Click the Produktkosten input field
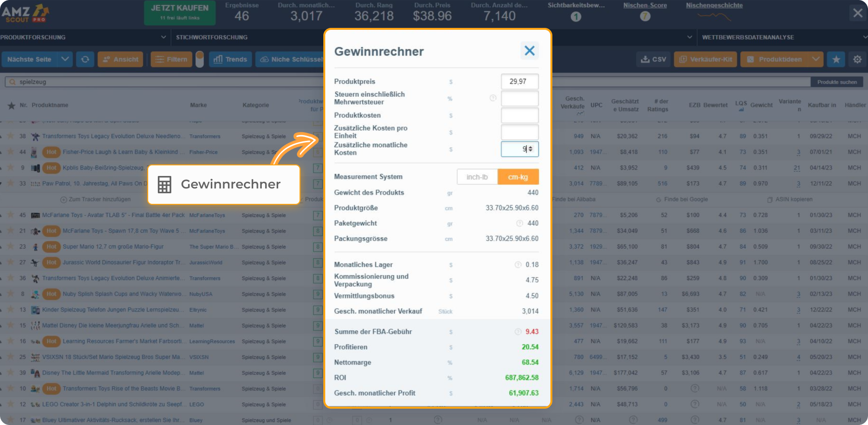 click(520, 115)
